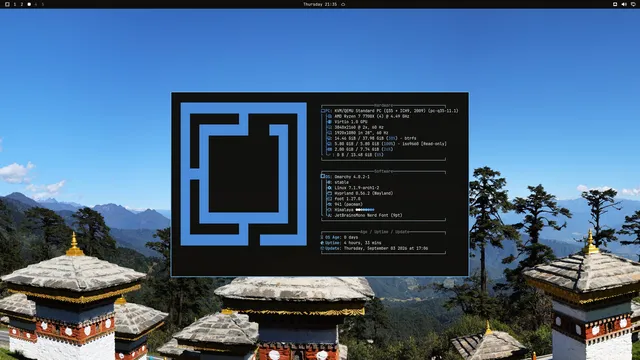Viewport: 640px width, 360px height.
Task: Select the iso9660 Read-only disk line
Action: pos(390,144)
